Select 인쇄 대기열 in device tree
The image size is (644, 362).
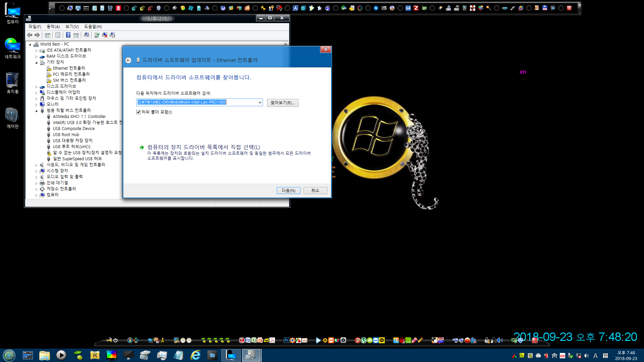57,183
